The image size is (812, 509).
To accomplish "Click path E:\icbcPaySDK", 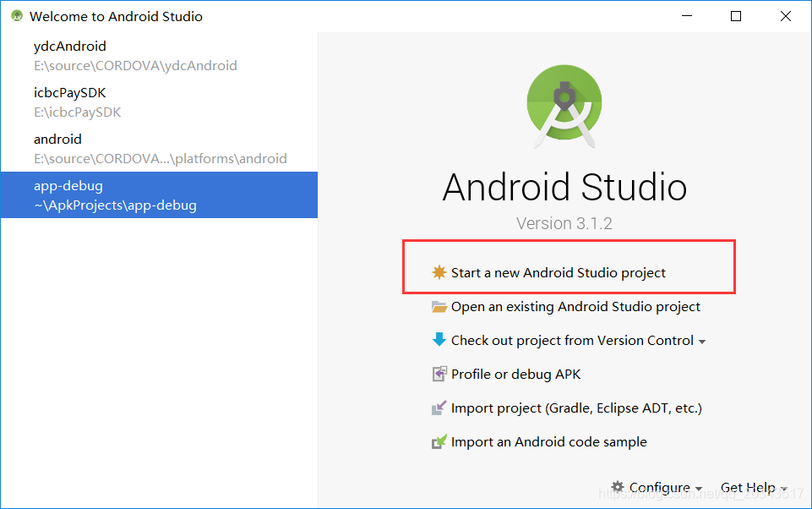I will [78, 112].
